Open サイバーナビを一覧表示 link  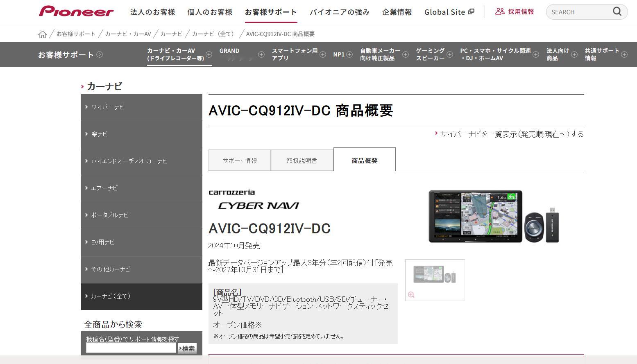coord(512,134)
